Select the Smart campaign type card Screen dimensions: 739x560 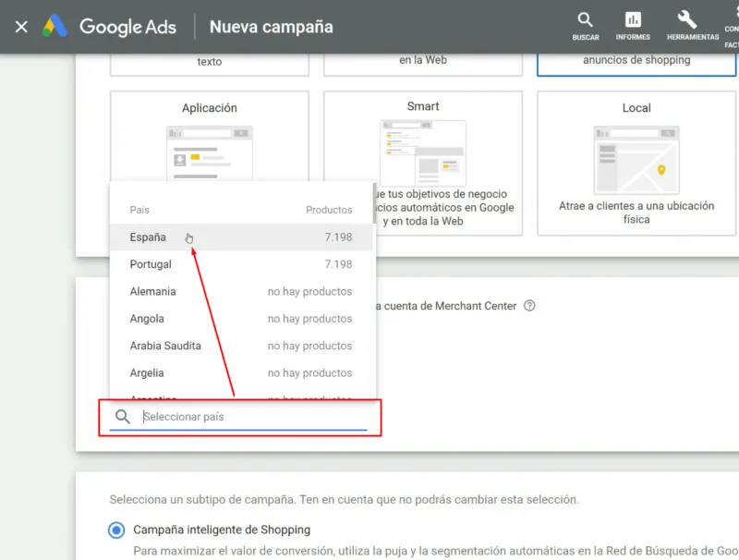pos(423,163)
